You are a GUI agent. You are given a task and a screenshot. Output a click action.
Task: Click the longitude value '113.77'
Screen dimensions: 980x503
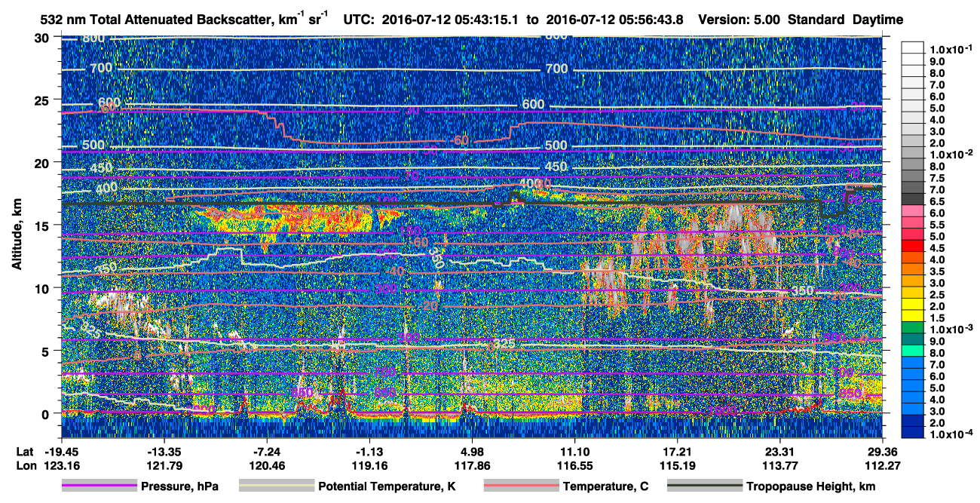pos(780,465)
